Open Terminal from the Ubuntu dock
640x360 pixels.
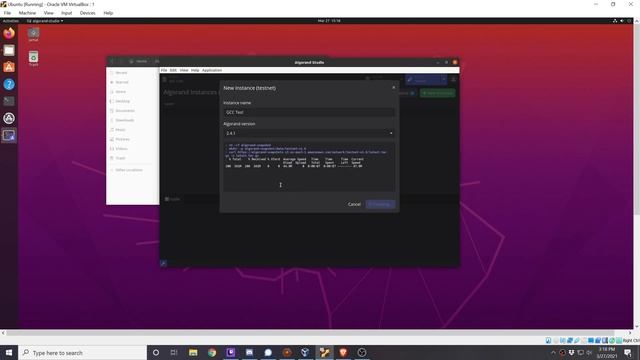pos(9,101)
